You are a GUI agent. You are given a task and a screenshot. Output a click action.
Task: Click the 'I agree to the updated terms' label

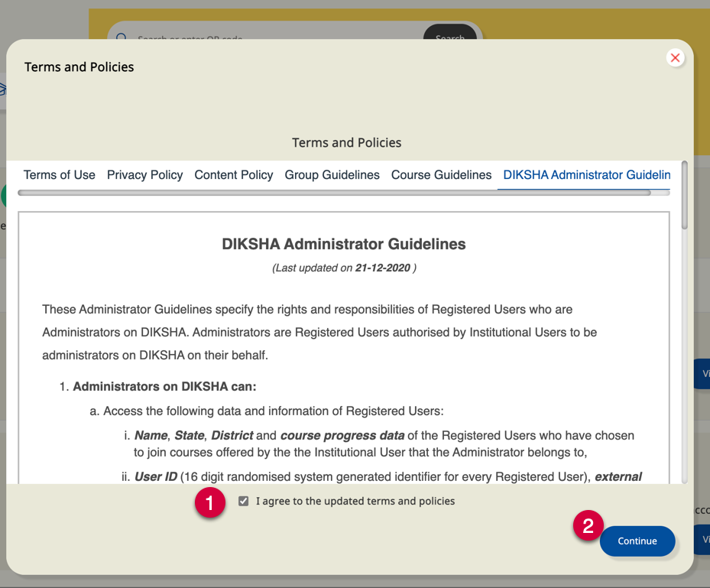click(x=355, y=502)
